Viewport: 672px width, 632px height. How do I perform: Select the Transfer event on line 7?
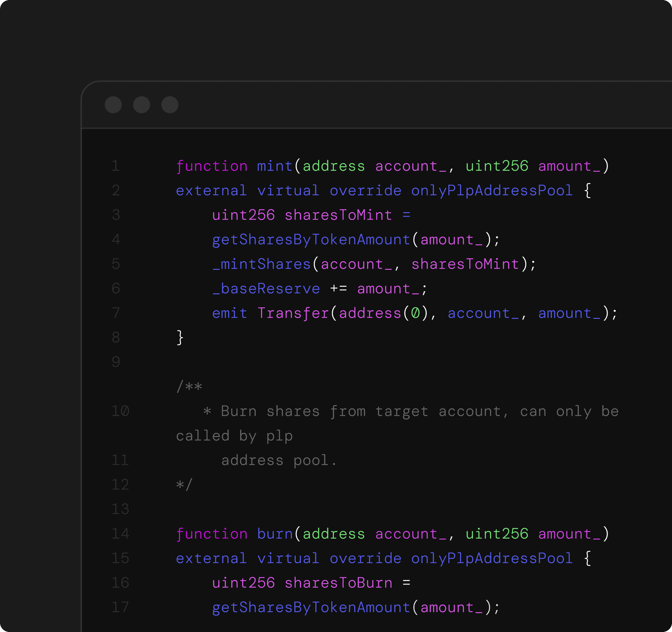click(x=293, y=313)
